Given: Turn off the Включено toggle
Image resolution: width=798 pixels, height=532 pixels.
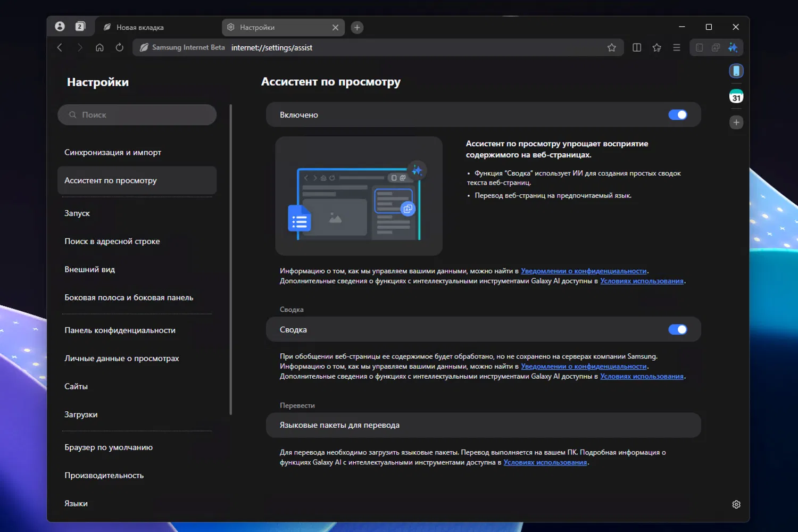Looking at the screenshot, I should [x=677, y=115].
